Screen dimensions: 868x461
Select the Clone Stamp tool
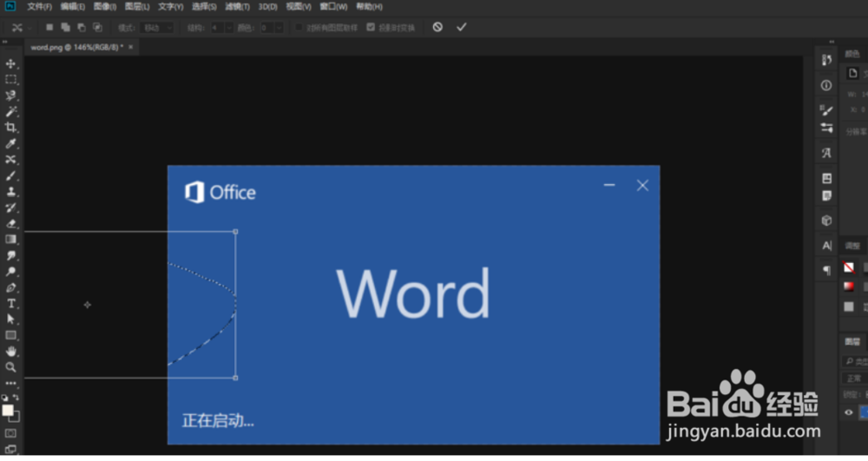[x=10, y=192]
